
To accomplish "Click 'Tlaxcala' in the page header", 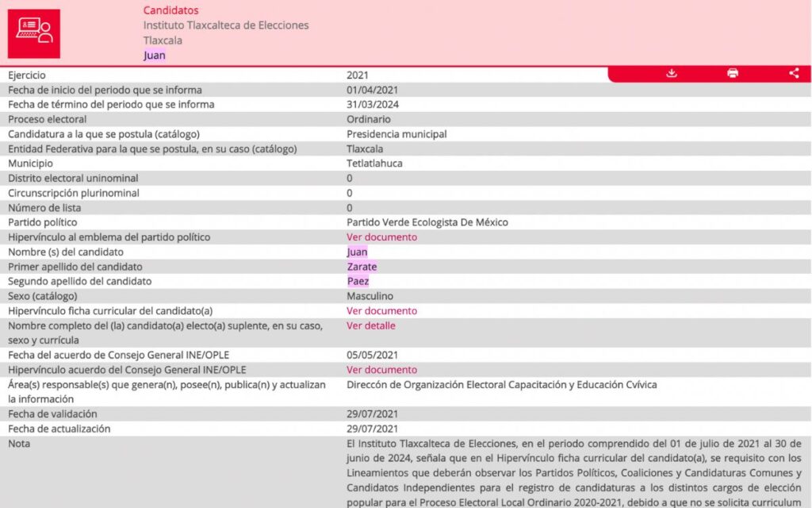I will [163, 40].
